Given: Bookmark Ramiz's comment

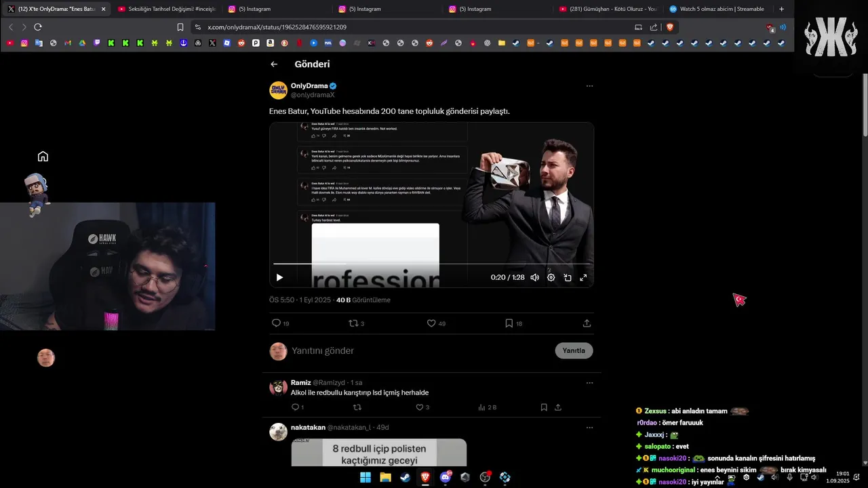Looking at the screenshot, I should point(544,407).
